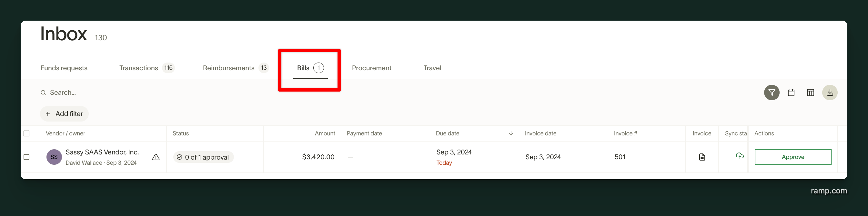The image size is (868, 216).
Task: Click the warning triangle next to Sassy SAAS Vendor
Action: pyautogui.click(x=155, y=157)
